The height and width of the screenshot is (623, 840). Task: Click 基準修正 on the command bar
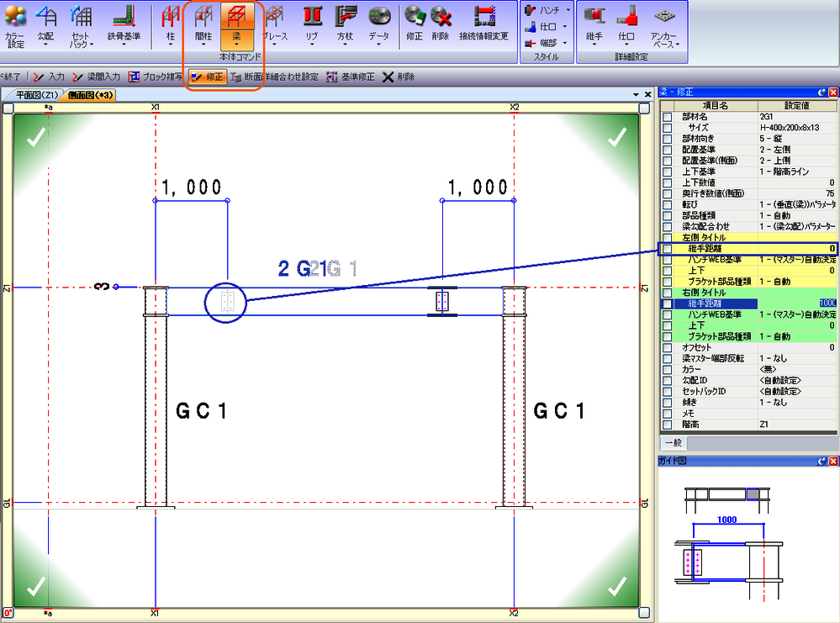[351, 77]
